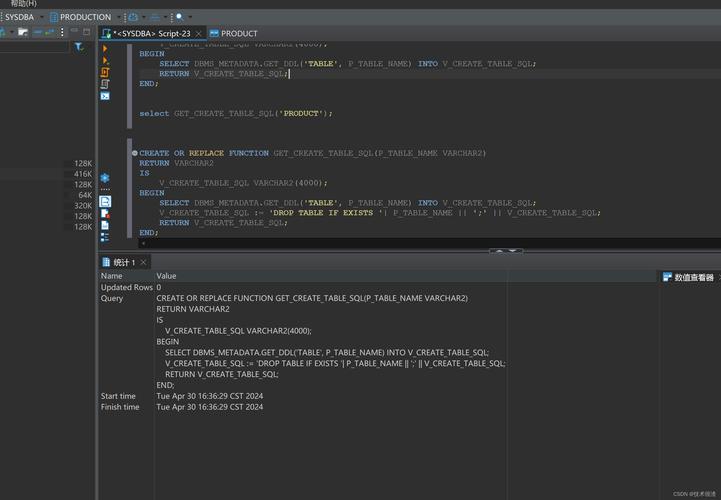Open editor settings gear icon

(x=105, y=178)
